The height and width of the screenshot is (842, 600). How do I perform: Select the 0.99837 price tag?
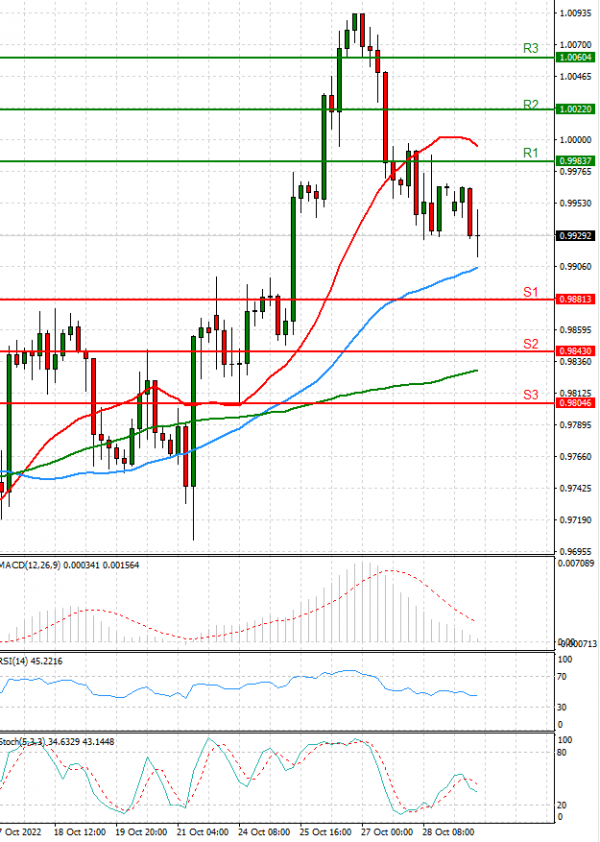tap(575, 161)
